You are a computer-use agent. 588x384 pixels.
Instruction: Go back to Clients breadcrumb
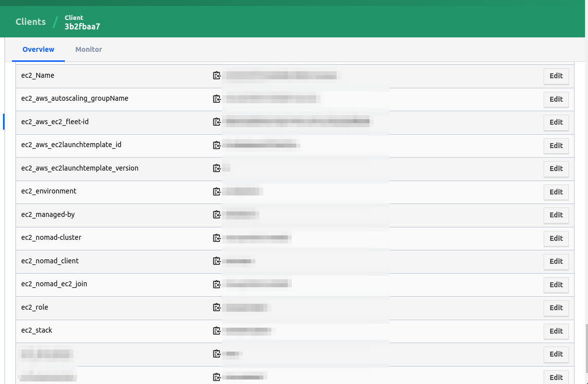click(x=31, y=22)
